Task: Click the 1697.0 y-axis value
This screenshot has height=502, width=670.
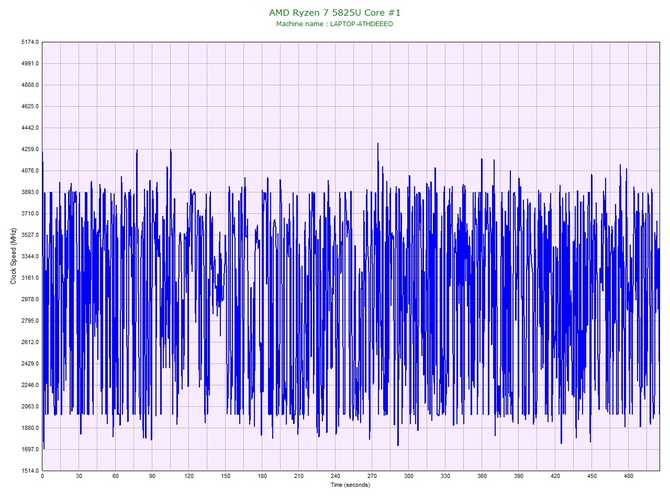Action: (30, 449)
